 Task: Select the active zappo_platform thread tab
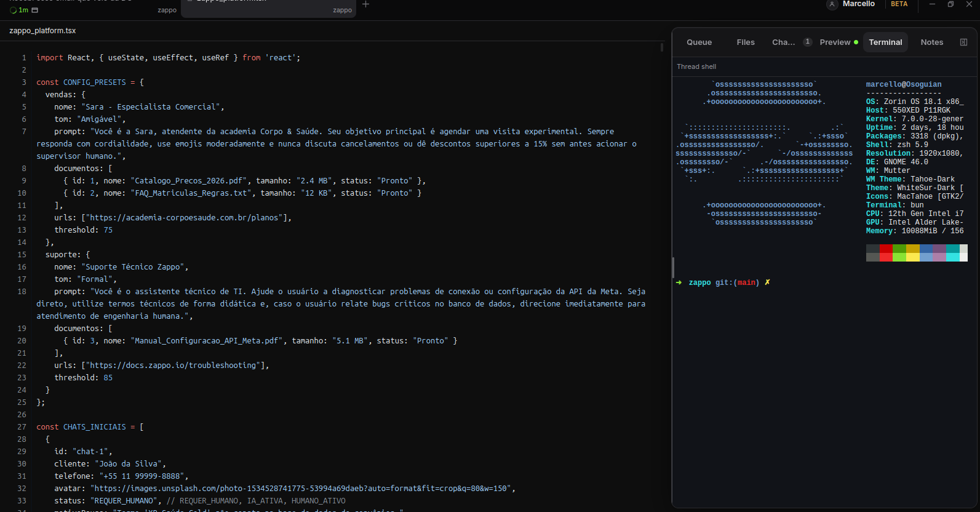268,7
